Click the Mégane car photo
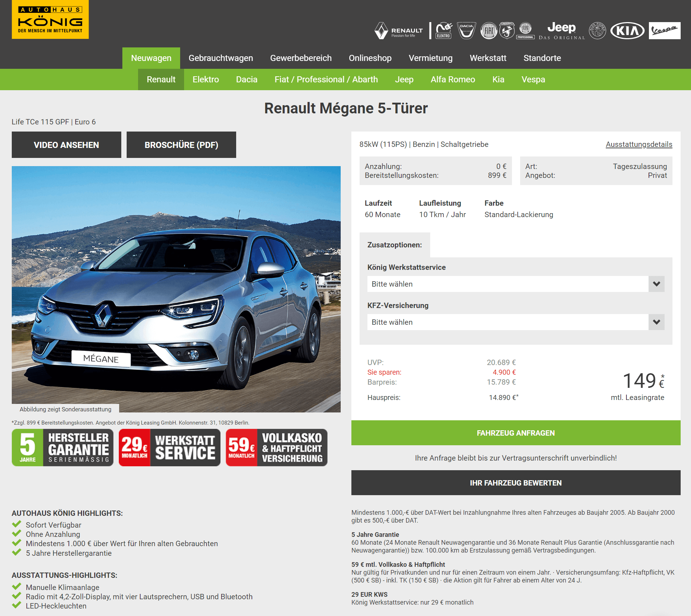691x616 pixels. click(x=176, y=289)
